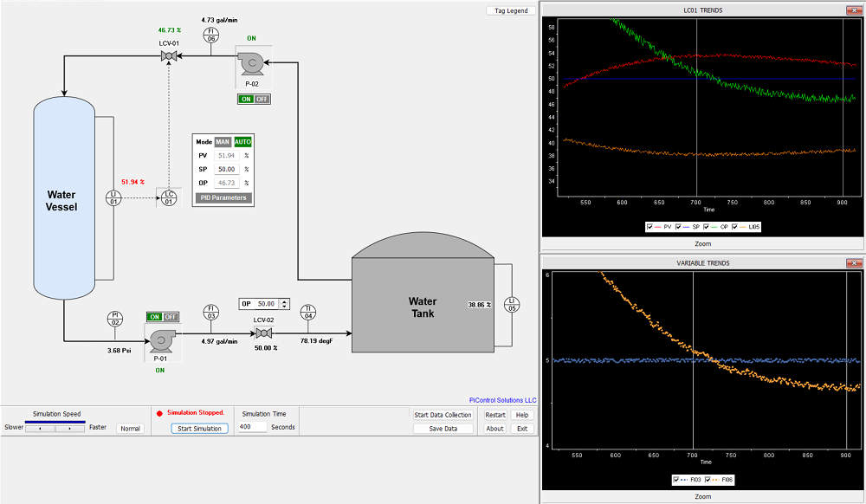The image size is (866, 504).
Task: Close the LC01 Trends panel
Action: pyautogui.click(x=853, y=10)
